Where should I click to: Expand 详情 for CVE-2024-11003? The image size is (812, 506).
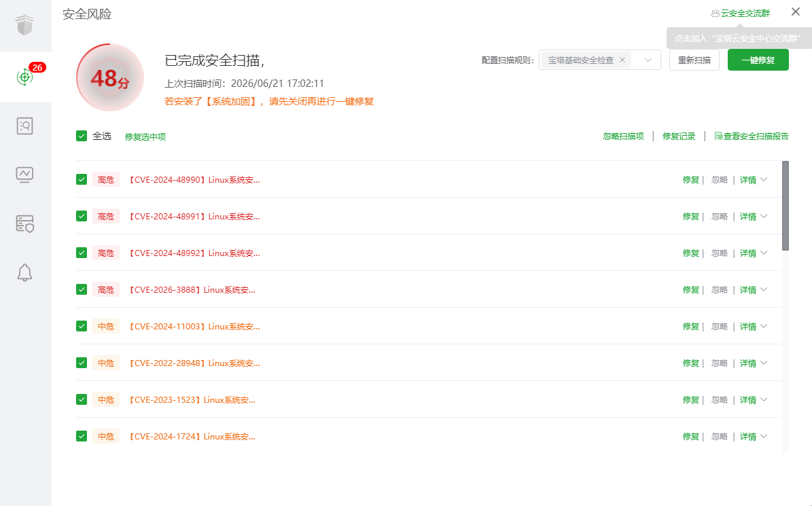coord(754,327)
